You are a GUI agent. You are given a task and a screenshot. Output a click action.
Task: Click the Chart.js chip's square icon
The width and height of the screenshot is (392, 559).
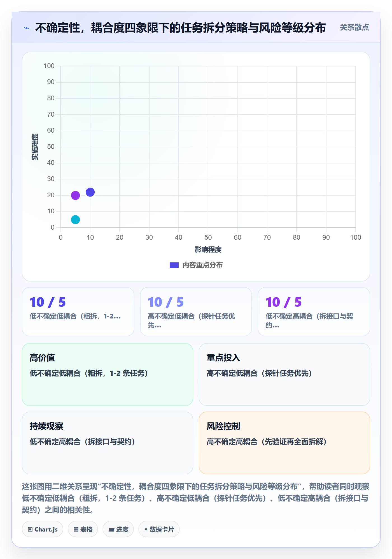pyautogui.click(x=30, y=530)
